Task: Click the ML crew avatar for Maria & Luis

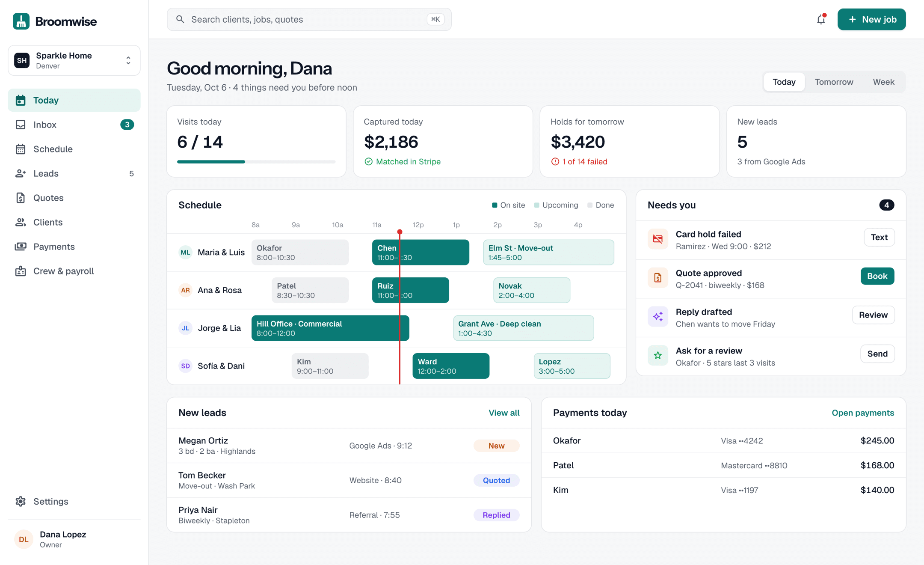Action: tap(185, 252)
